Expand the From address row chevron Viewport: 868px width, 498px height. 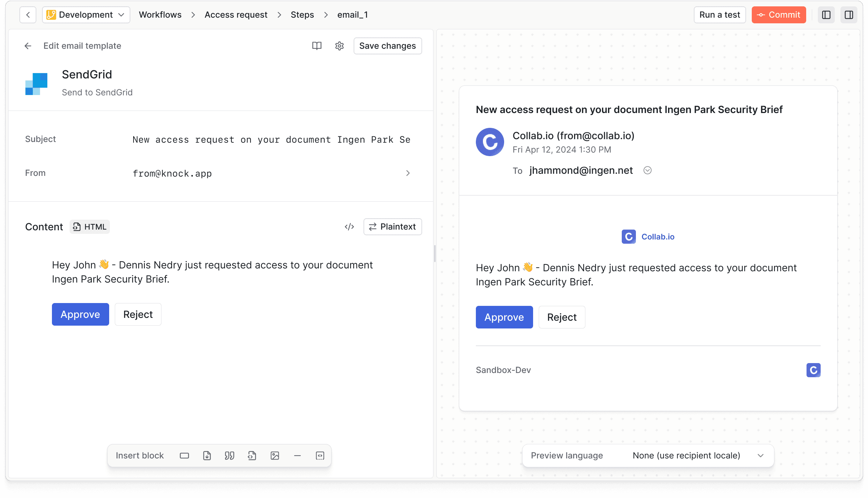pos(408,173)
